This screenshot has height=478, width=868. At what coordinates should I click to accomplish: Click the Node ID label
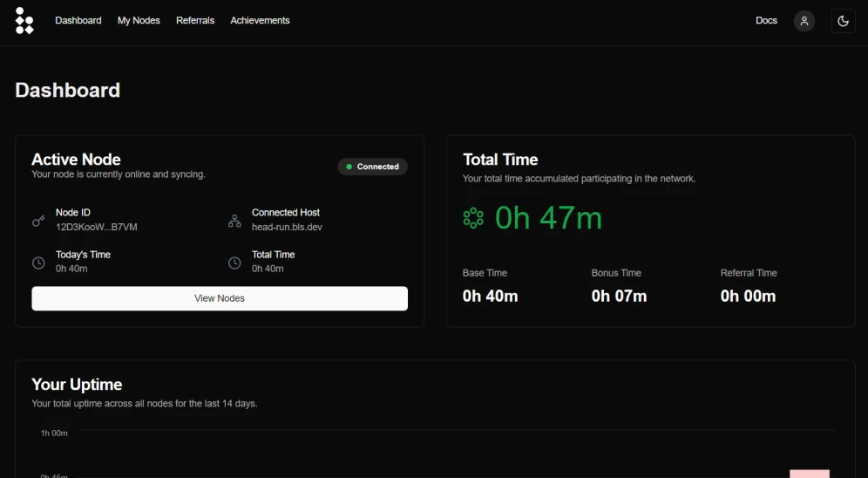click(73, 213)
